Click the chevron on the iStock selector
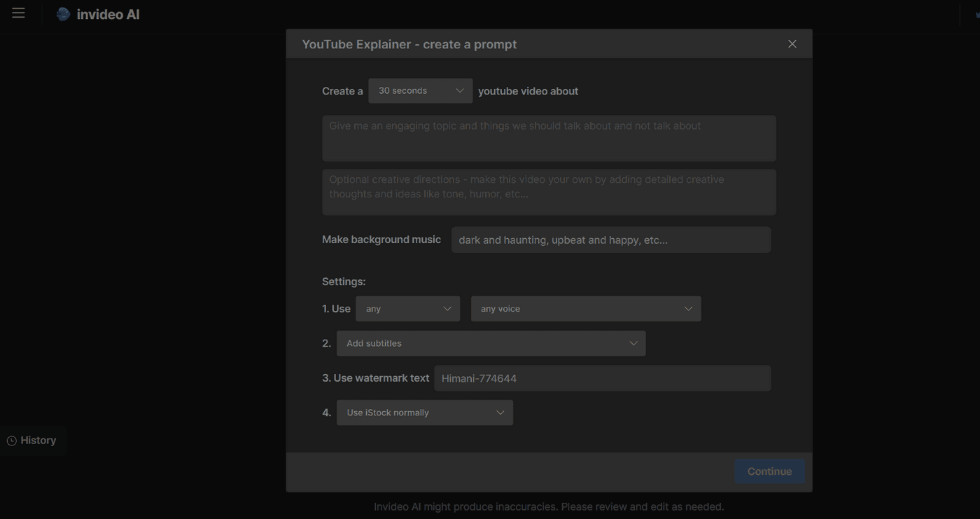The height and width of the screenshot is (519, 980). 500,413
